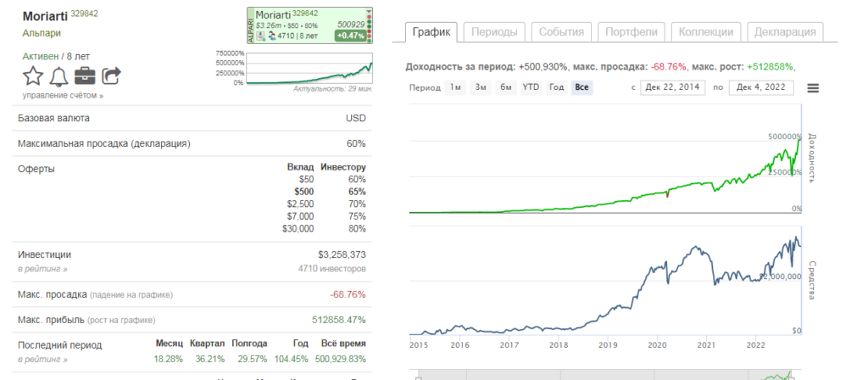Viewport: 868px width, 380px height.
Task: Open the chart hamburger menu icon
Action: coord(813,88)
